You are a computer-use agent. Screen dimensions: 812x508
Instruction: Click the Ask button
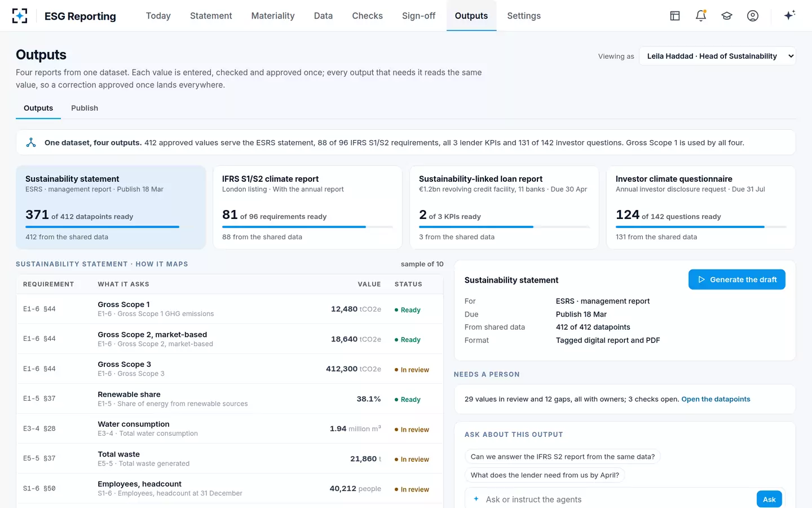click(x=769, y=500)
